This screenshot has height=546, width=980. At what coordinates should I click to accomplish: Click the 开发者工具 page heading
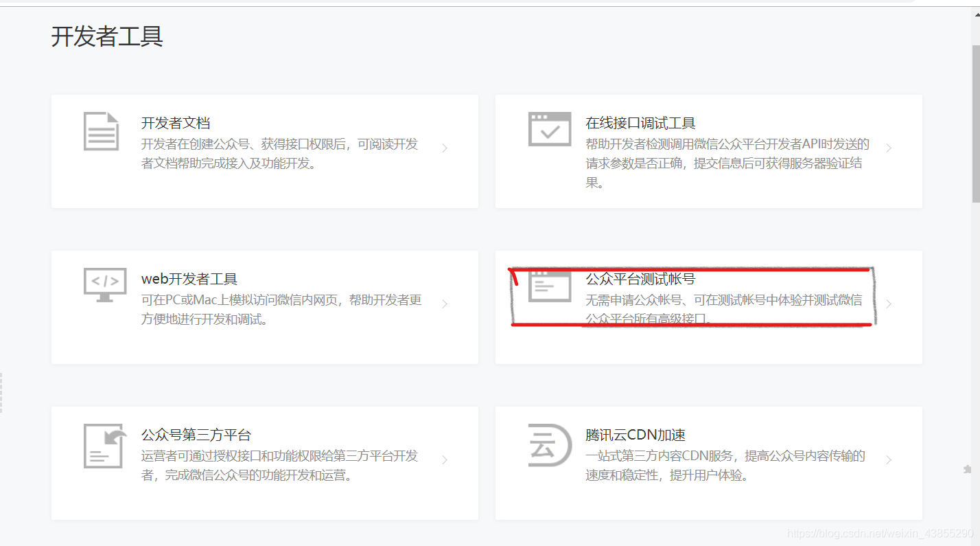coord(108,36)
